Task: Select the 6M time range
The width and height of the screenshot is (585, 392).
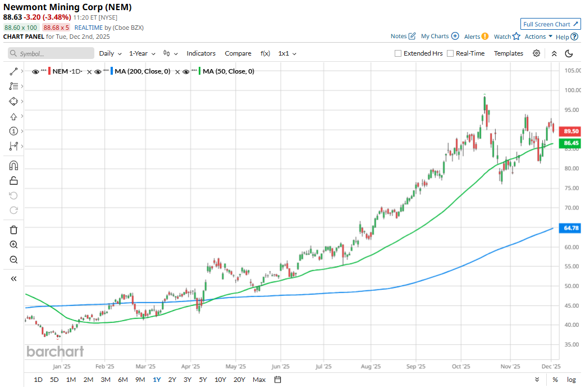Action: [x=122, y=380]
